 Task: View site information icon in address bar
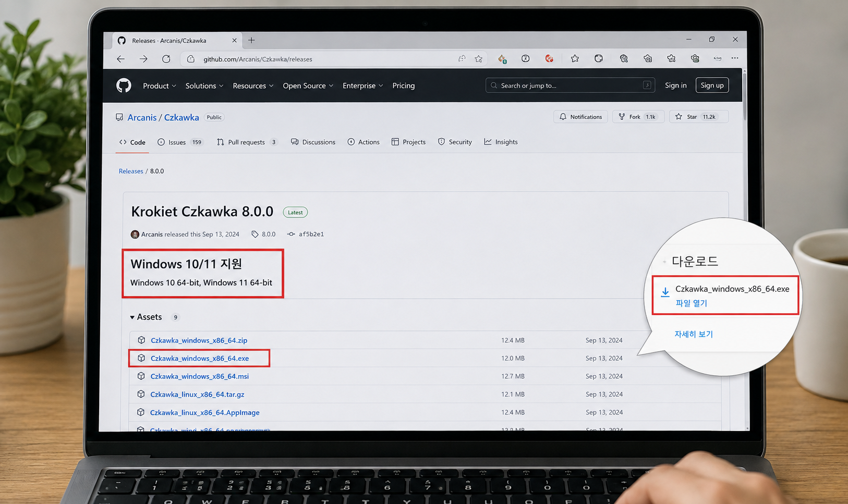pyautogui.click(x=191, y=59)
